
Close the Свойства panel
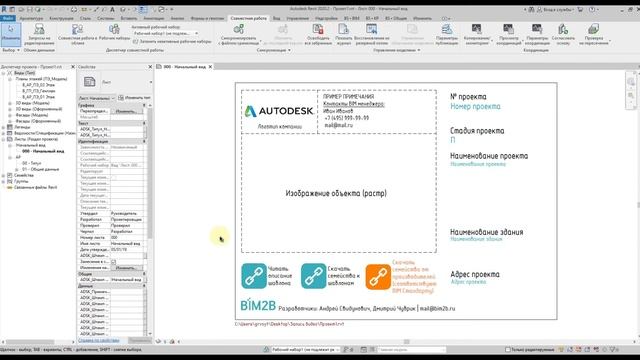[150, 67]
